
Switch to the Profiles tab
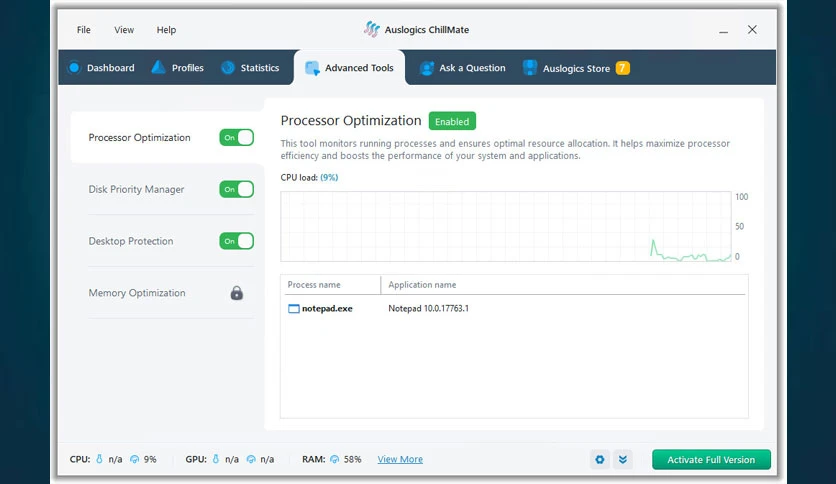click(x=178, y=68)
